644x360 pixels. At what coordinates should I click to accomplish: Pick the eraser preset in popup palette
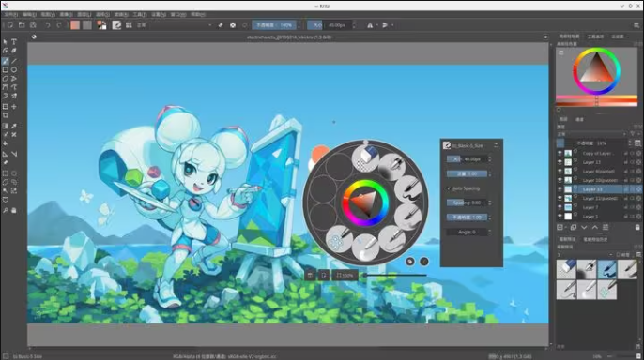366,157
